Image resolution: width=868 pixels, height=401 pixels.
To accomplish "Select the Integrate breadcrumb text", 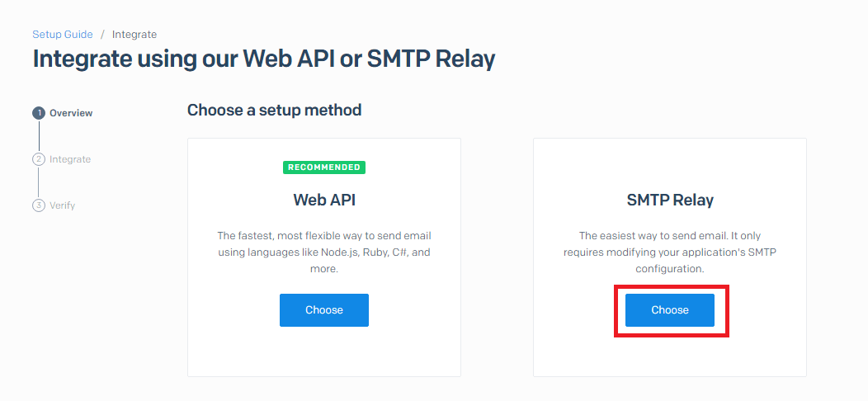I will point(134,35).
